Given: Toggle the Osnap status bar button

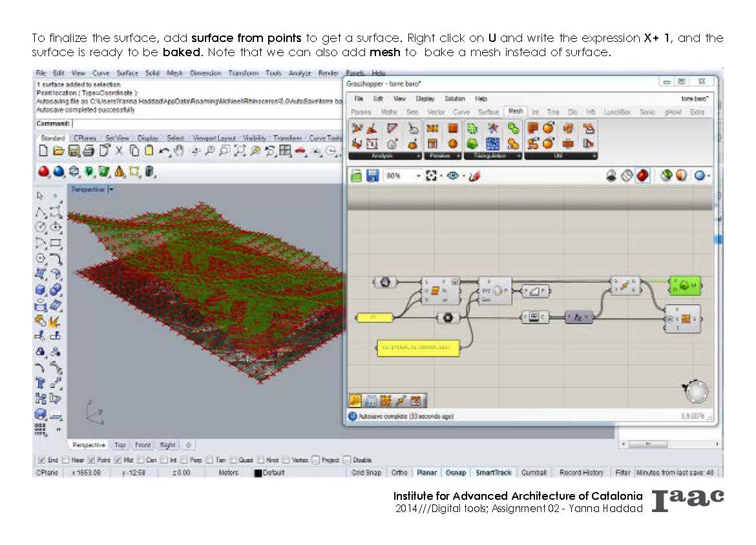Looking at the screenshot, I should click(x=456, y=473).
